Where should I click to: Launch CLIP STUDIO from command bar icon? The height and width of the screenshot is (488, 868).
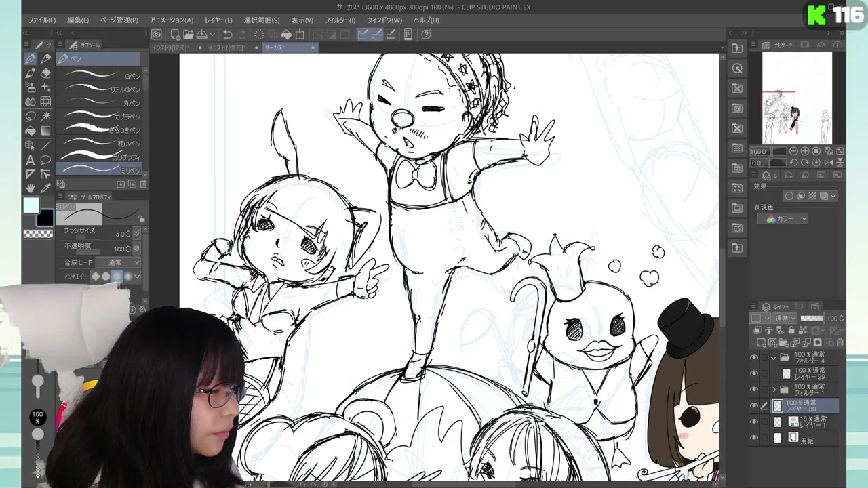click(x=157, y=35)
